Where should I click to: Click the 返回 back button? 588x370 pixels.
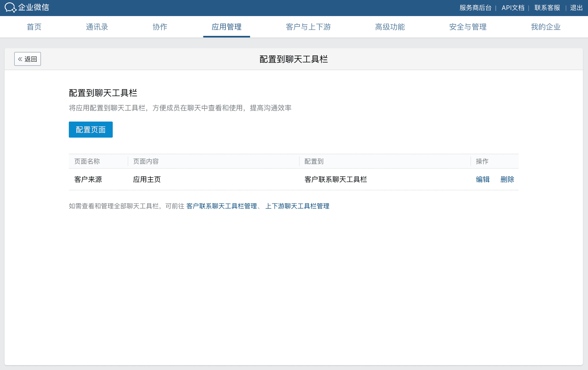pos(28,59)
